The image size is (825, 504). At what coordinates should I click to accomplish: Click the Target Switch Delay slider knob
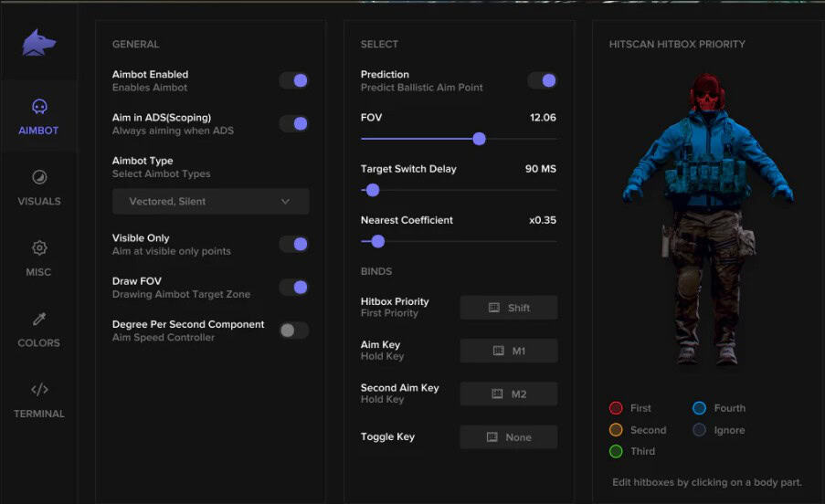click(x=372, y=190)
